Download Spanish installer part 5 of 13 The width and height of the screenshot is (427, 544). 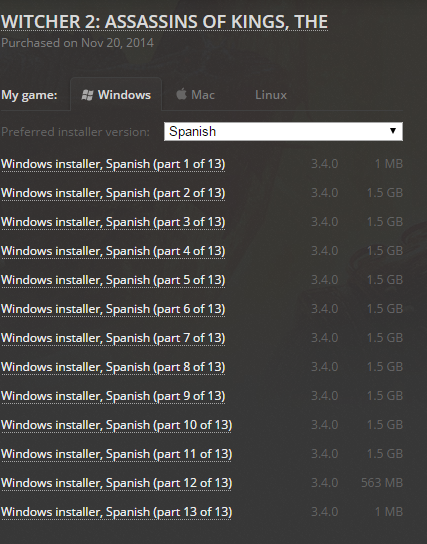[113, 280]
